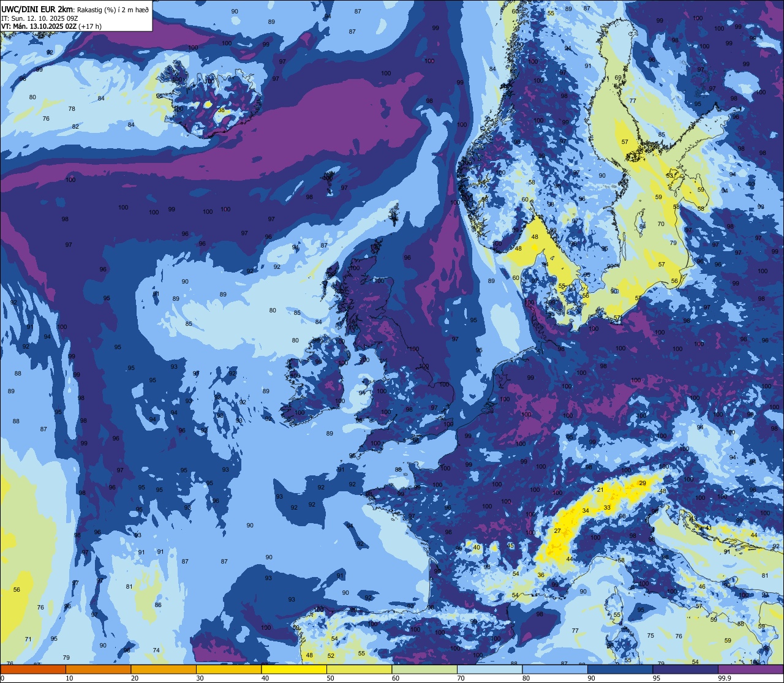The height and width of the screenshot is (683, 784).
Task: Pick the 60–70 pale green legend swatch
Action: point(424,669)
